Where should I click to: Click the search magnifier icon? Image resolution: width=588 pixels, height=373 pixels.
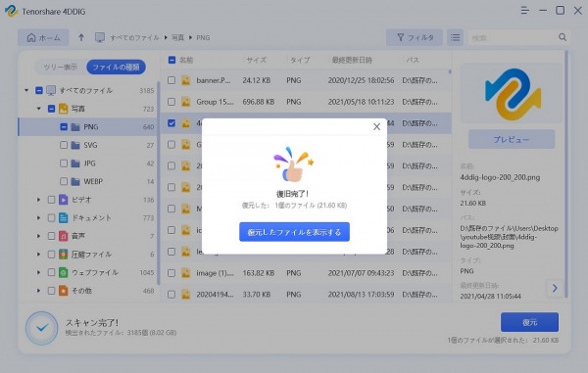[x=563, y=37]
